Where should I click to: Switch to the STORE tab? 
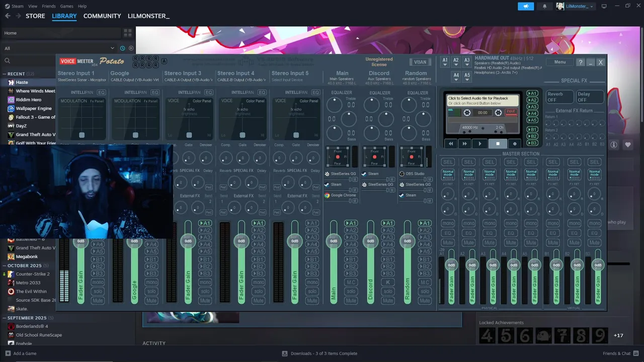coord(35,16)
